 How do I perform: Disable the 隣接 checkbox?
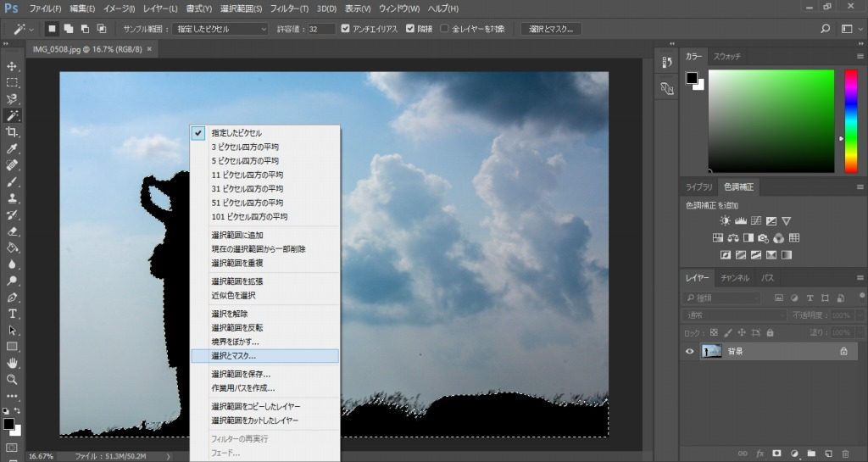point(411,29)
